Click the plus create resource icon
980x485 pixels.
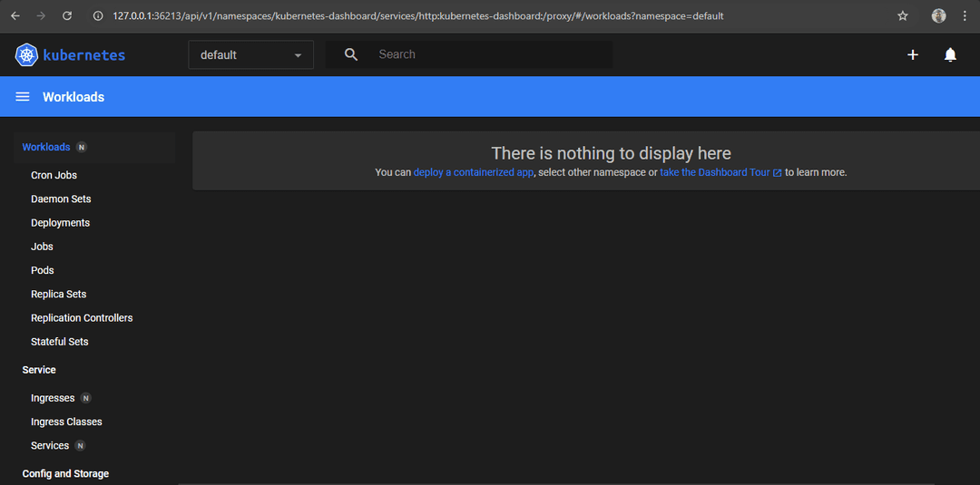(913, 55)
